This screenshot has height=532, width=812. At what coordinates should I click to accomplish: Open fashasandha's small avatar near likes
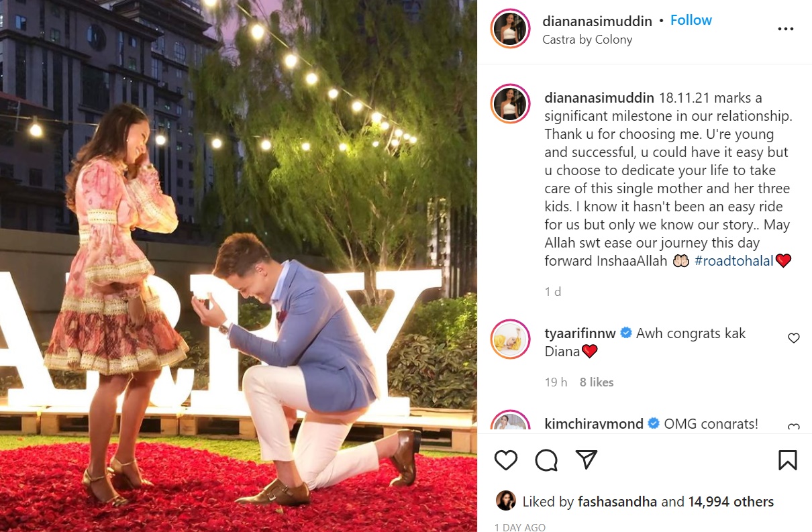coord(505,501)
